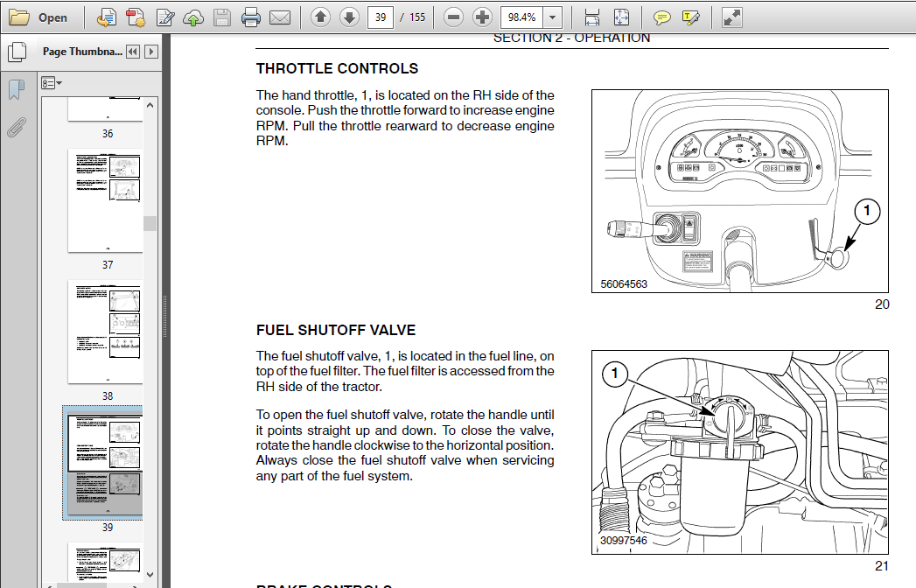This screenshot has width=916, height=588.
Task: Click the thumbnail pane scrollbar thumb
Action: 150,223
